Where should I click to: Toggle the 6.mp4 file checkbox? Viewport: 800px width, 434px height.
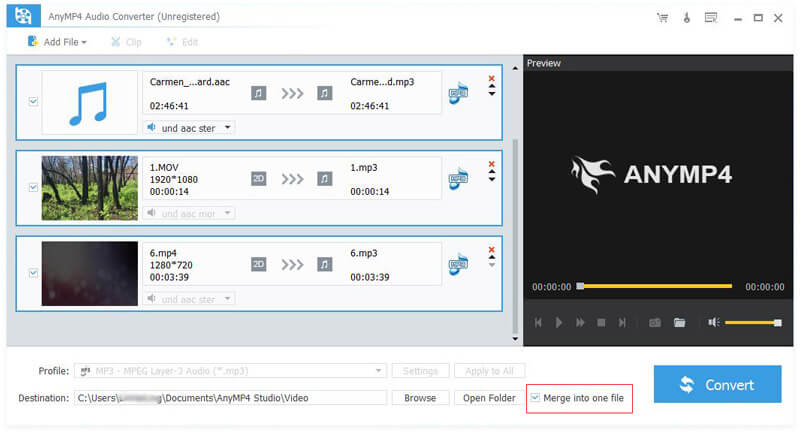[33, 272]
